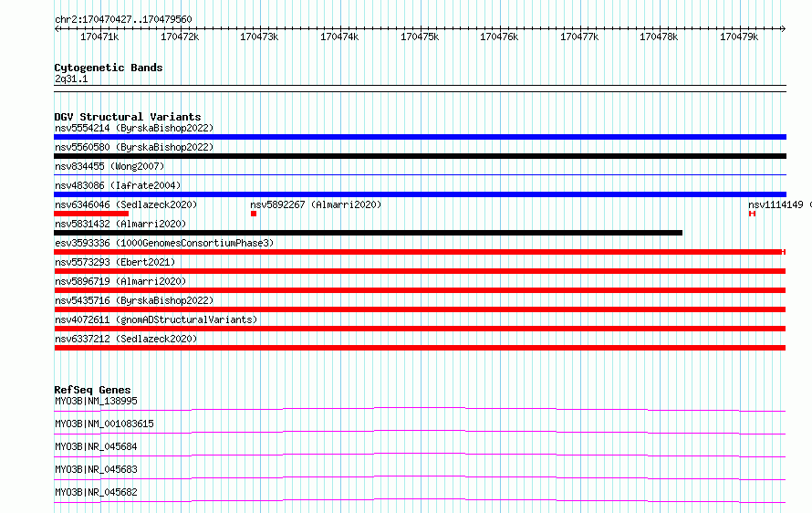Click the 170477k ruler tick label
The width and height of the screenshot is (812, 513).
click(579, 37)
